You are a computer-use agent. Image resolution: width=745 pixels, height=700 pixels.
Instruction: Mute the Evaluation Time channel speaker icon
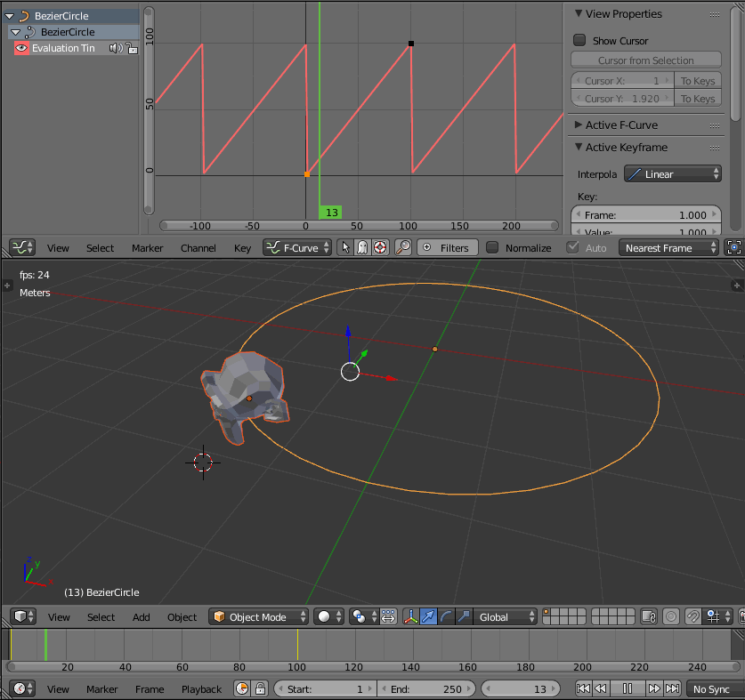pos(115,48)
